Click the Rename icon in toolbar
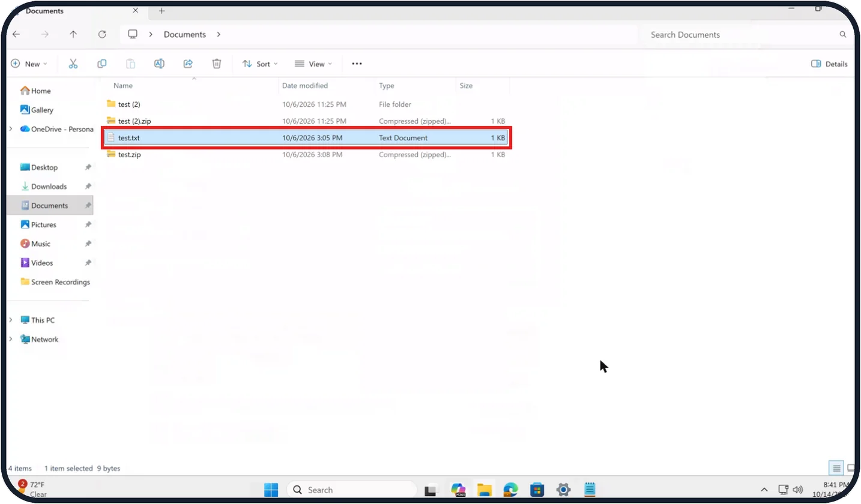 click(159, 64)
